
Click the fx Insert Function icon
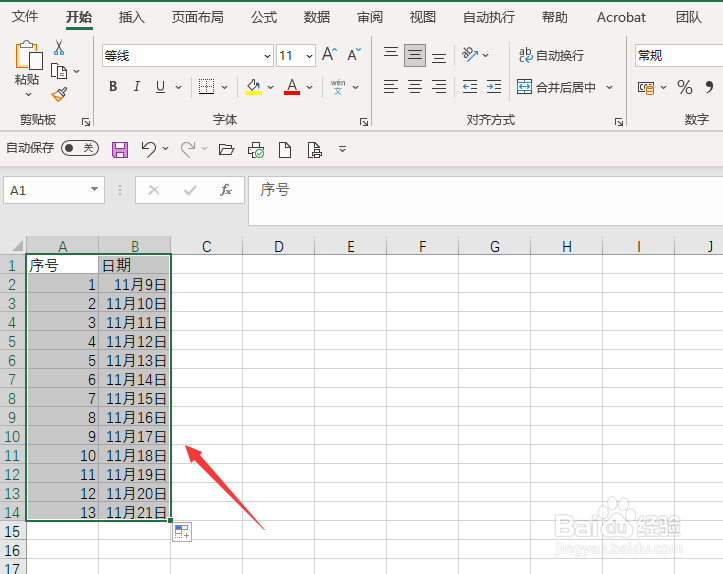coord(226,189)
